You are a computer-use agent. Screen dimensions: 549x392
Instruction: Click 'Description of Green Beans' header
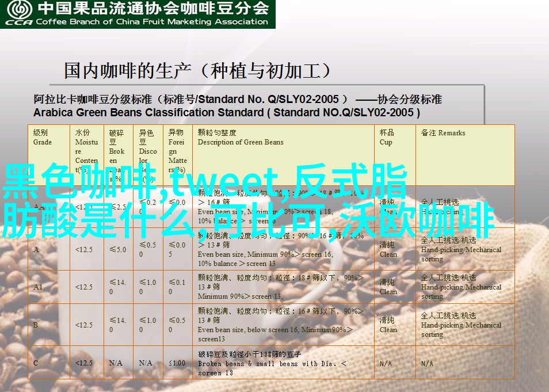pyautogui.click(x=241, y=142)
